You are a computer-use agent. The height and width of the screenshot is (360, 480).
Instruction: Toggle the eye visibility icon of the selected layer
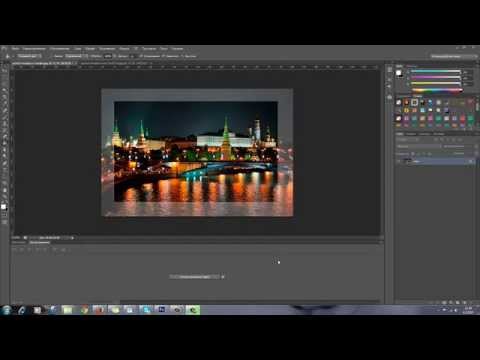click(398, 161)
